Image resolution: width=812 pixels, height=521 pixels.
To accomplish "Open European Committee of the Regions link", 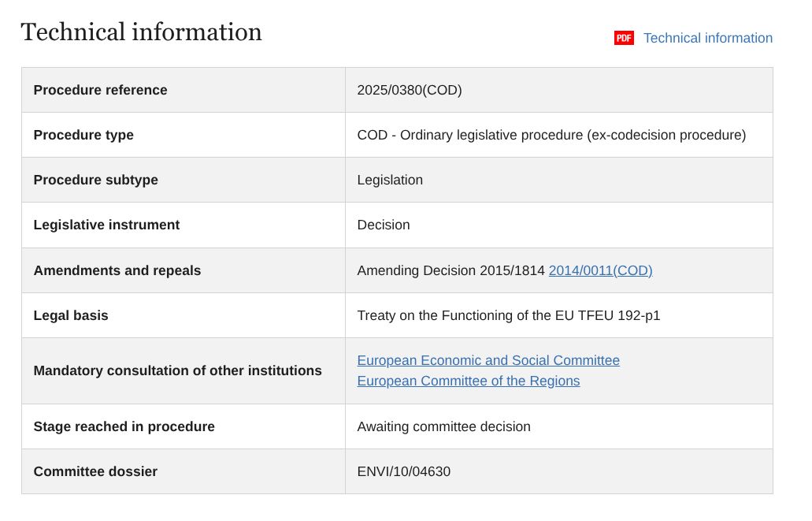I will point(468,381).
